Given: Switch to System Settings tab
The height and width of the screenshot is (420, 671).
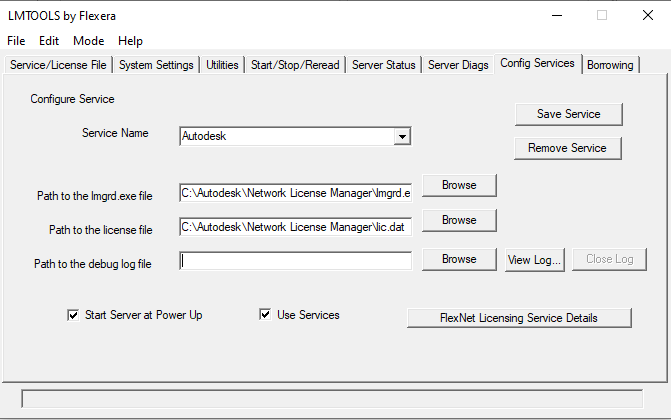Looking at the screenshot, I should [x=156, y=65].
